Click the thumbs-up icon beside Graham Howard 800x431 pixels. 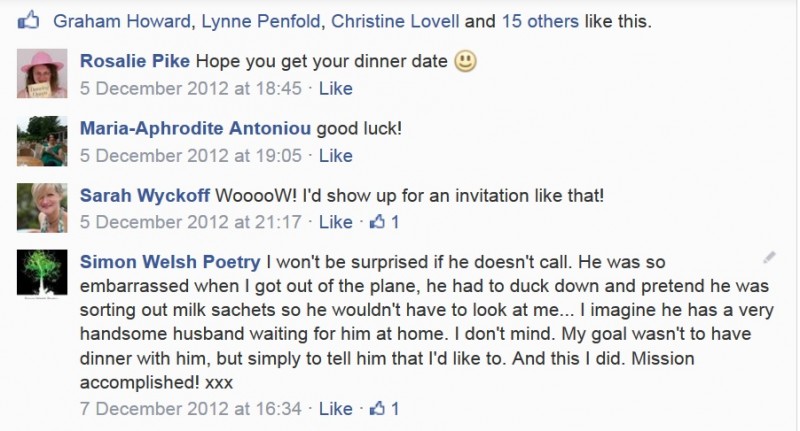click(28, 21)
